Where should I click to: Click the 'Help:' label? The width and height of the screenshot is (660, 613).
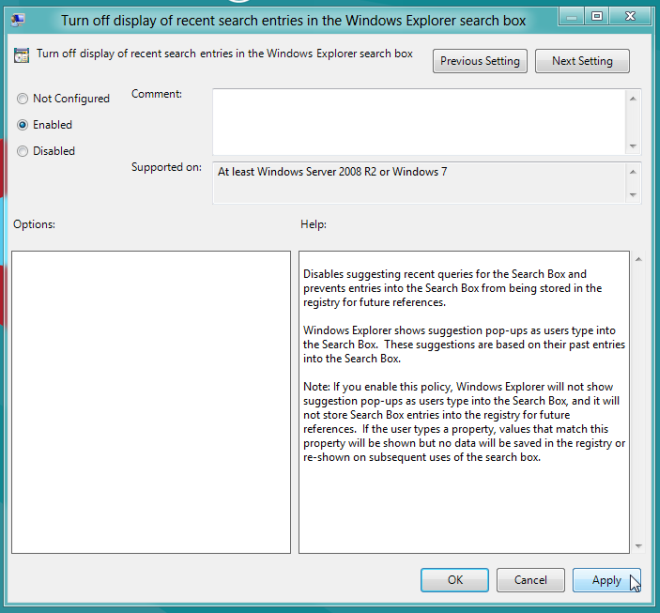(x=313, y=224)
